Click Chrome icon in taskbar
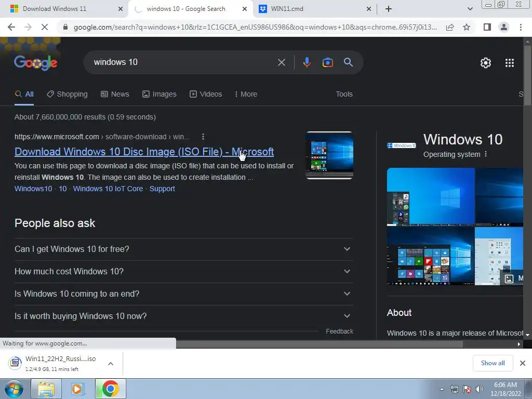 coord(110,389)
